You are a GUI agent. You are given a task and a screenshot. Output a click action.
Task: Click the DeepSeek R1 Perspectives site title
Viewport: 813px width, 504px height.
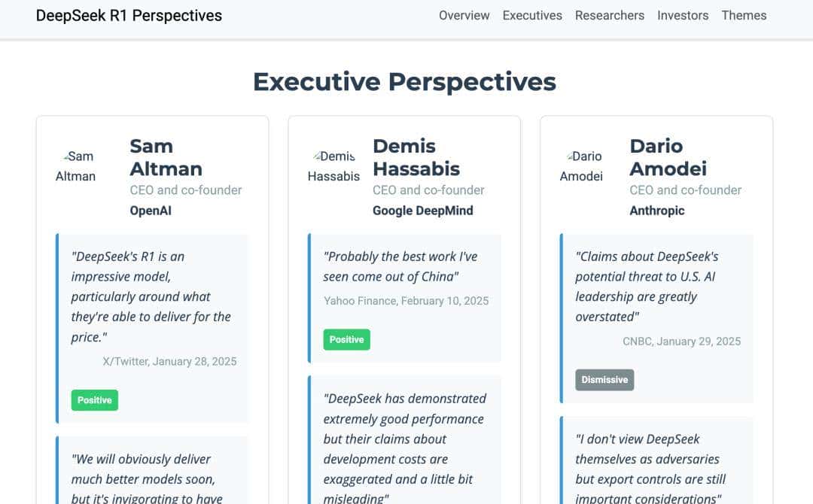point(129,15)
